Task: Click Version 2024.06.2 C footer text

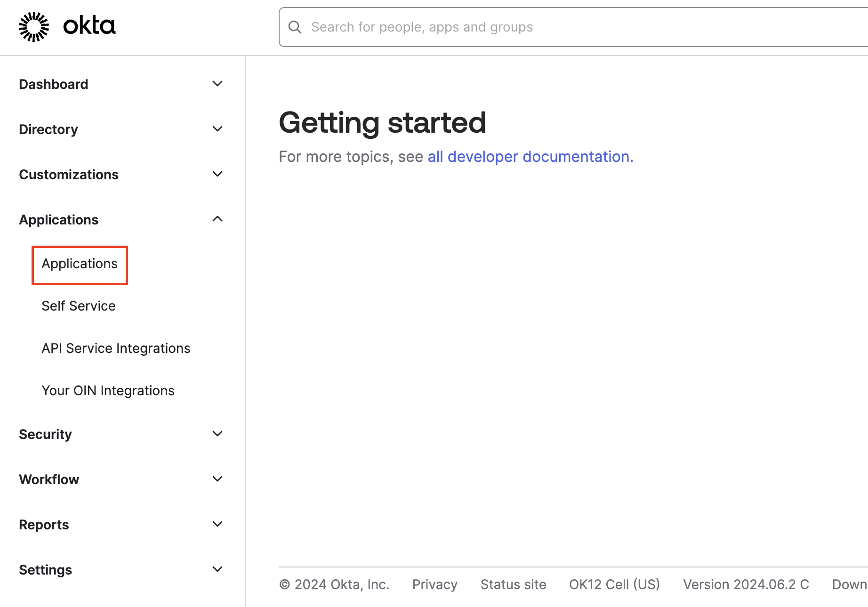Action: 746,584
